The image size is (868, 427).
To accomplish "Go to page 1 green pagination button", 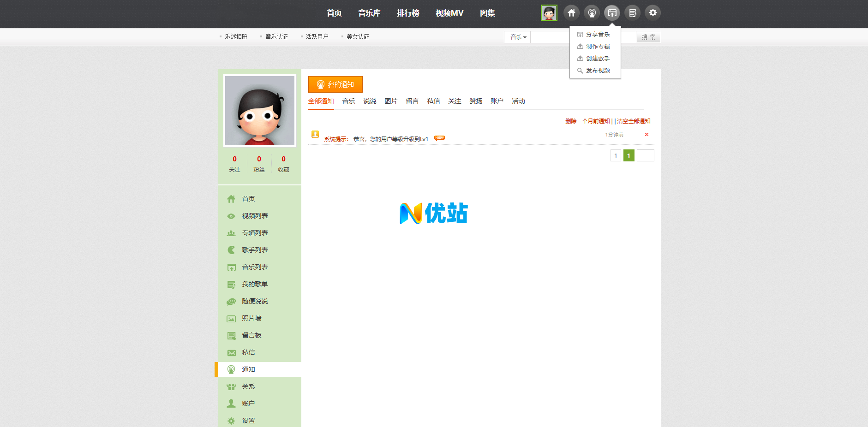I will [x=629, y=156].
